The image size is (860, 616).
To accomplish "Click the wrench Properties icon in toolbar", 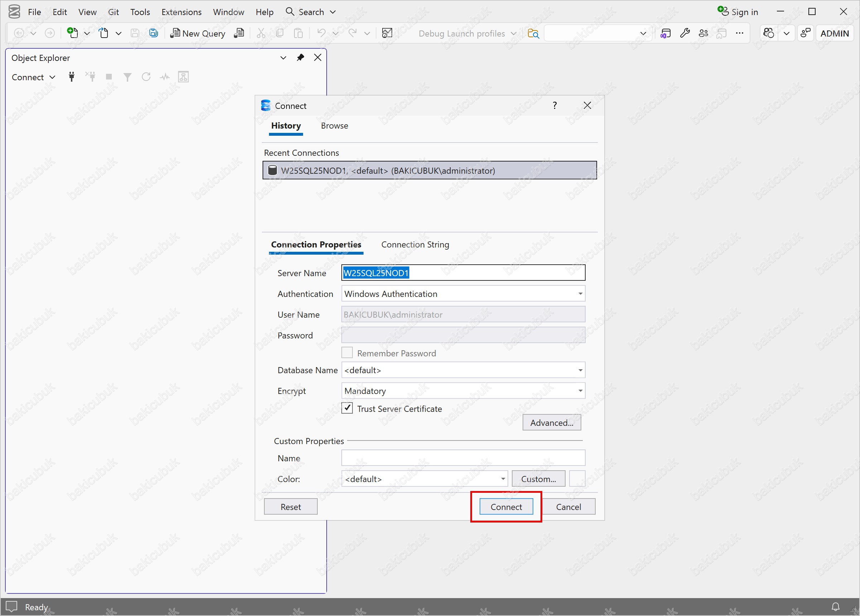I will point(684,33).
